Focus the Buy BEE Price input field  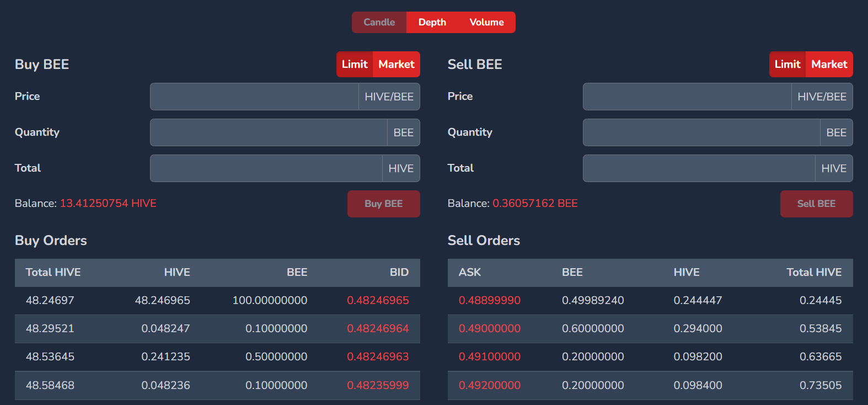(254, 97)
